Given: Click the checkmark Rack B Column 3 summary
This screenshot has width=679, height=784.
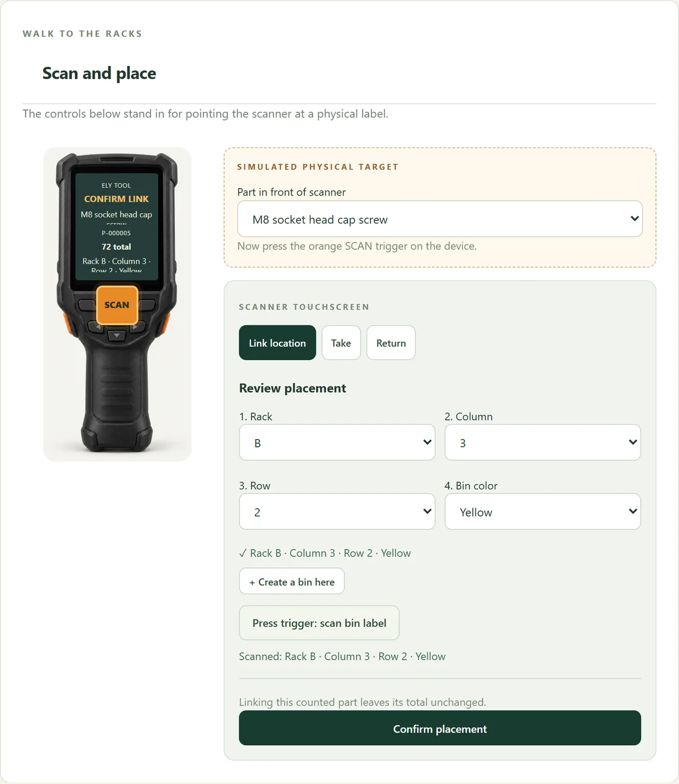Looking at the screenshot, I should [325, 553].
